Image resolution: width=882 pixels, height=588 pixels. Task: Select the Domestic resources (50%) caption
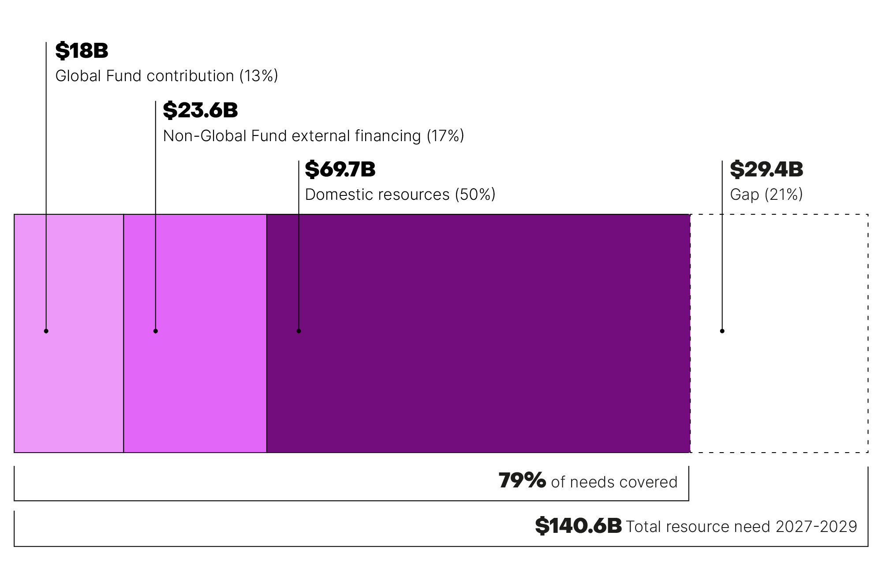(x=400, y=195)
